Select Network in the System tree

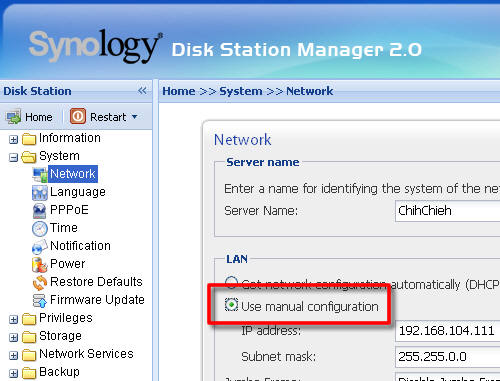coord(73,174)
